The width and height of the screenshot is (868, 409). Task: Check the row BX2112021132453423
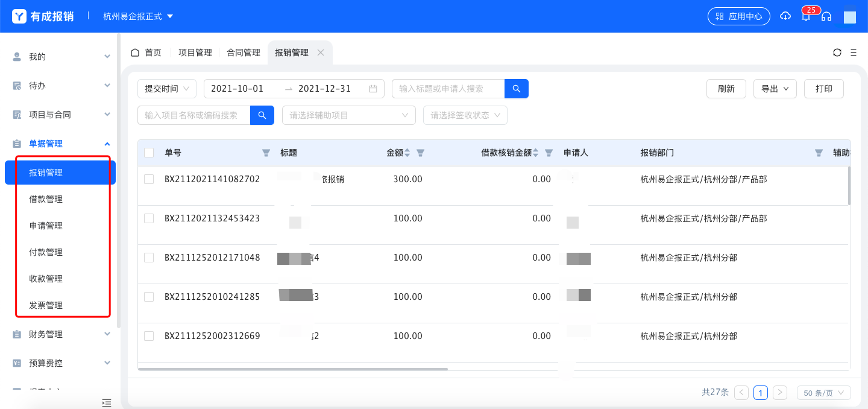(149, 218)
